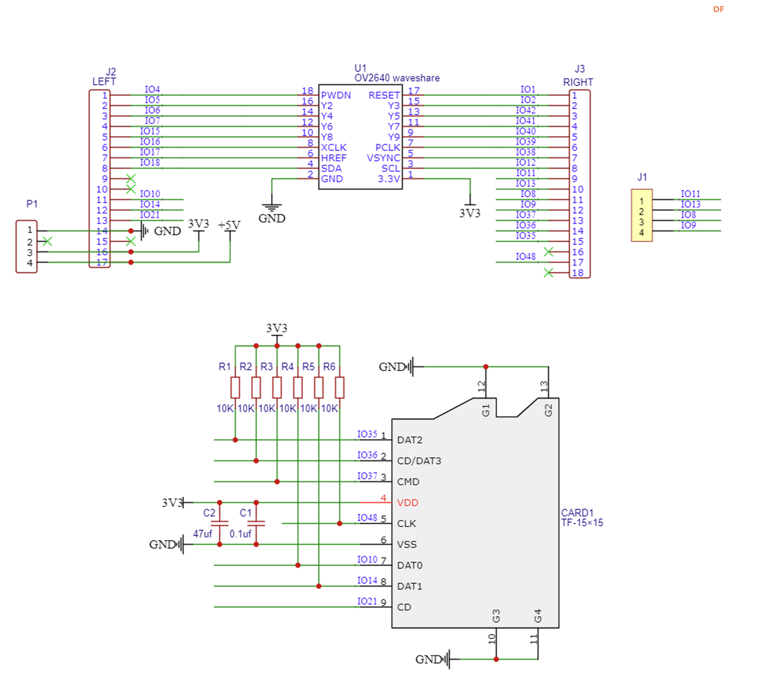Screen dimensions: 765x700
Task: Click the RESET pin name
Action: pos(384,95)
